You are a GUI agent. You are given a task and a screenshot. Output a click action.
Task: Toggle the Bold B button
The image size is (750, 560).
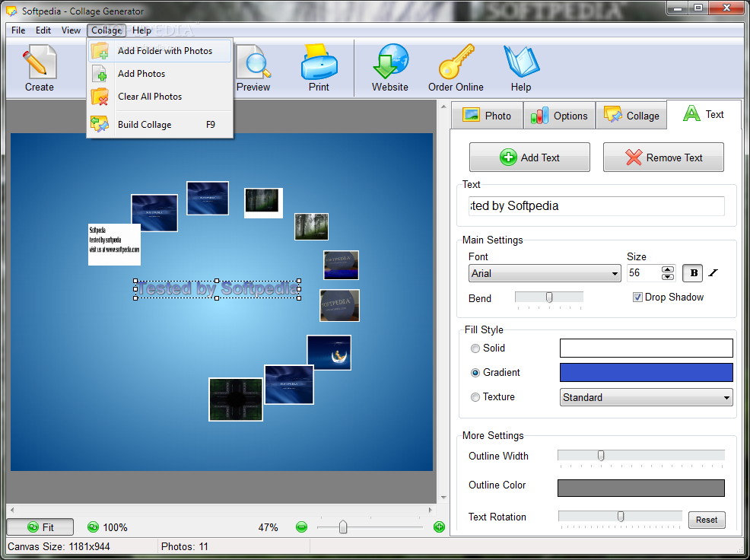pos(693,273)
